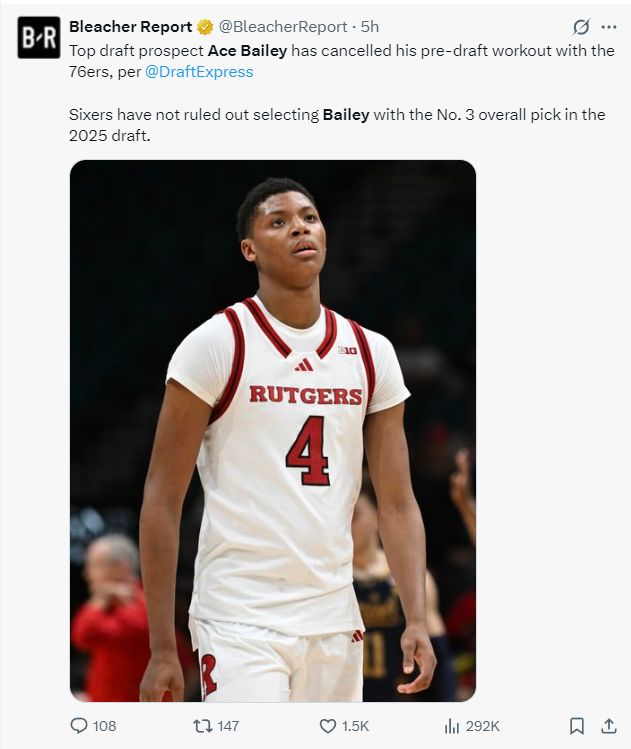The height and width of the screenshot is (749, 631).
Task: Click the 108 replies count
Action: [x=105, y=726]
